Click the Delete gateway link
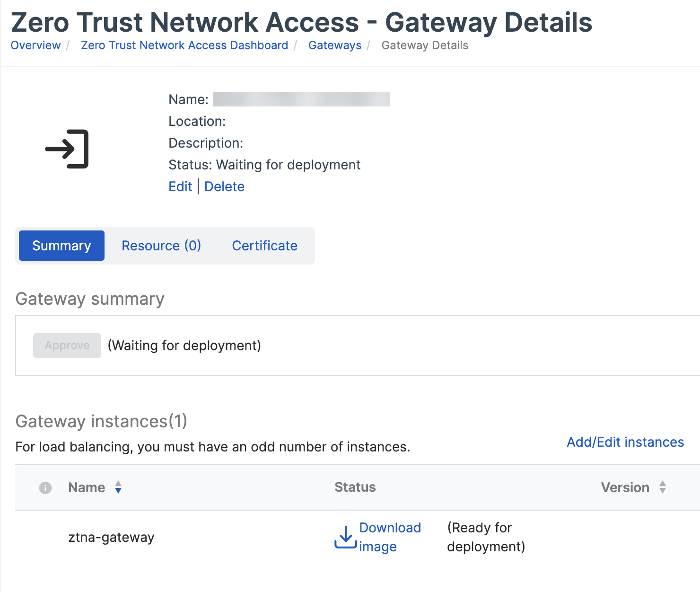Viewport: 700px width, 592px height. tap(224, 186)
